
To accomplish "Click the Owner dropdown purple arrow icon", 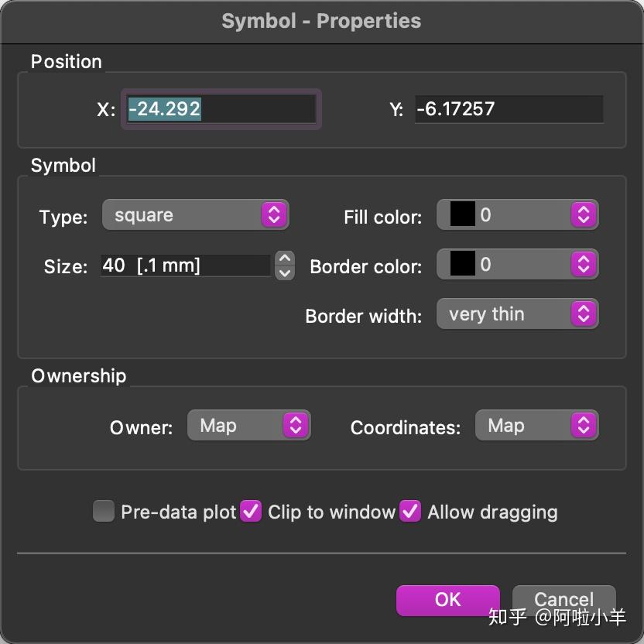I will [296, 426].
